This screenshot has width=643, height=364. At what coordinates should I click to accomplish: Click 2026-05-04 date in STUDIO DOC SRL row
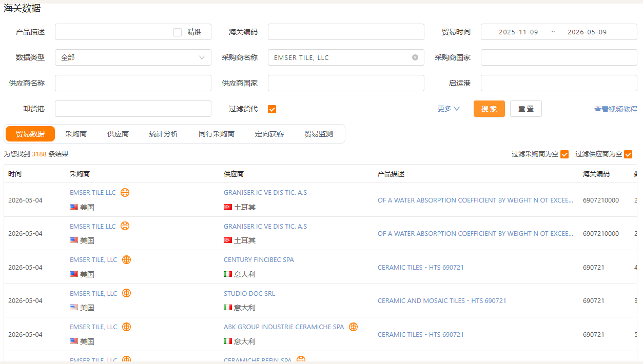pos(25,301)
